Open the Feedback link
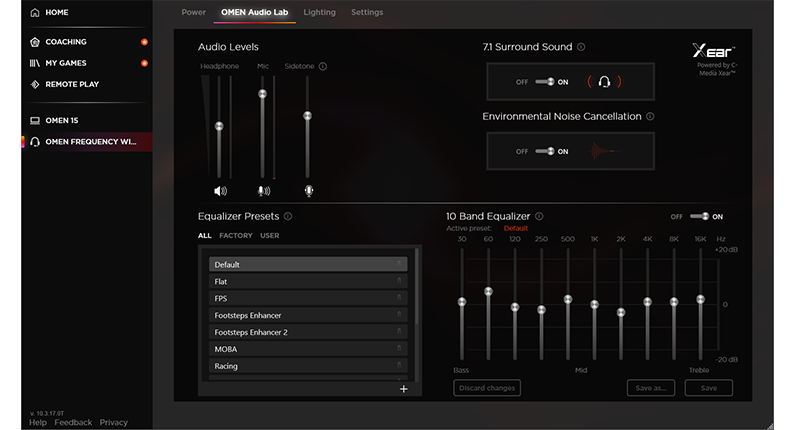Viewport: 795px width, 430px height. pyautogui.click(x=73, y=422)
